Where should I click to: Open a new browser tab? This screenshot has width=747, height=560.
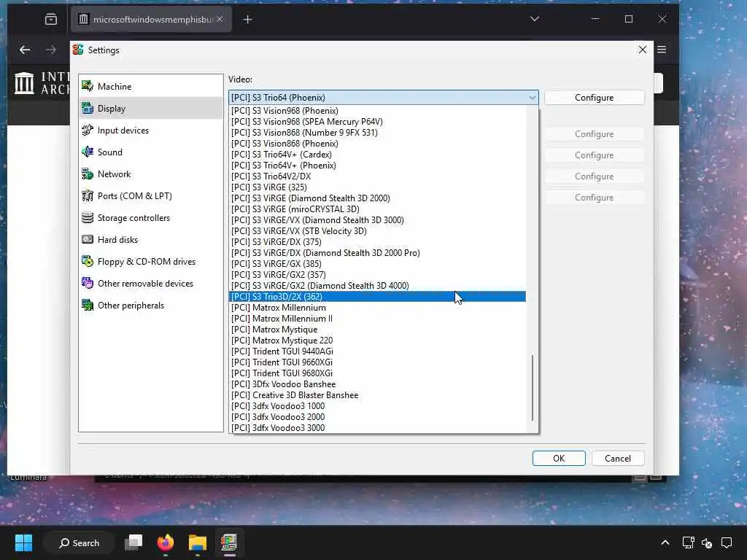[x=248, y=20]
